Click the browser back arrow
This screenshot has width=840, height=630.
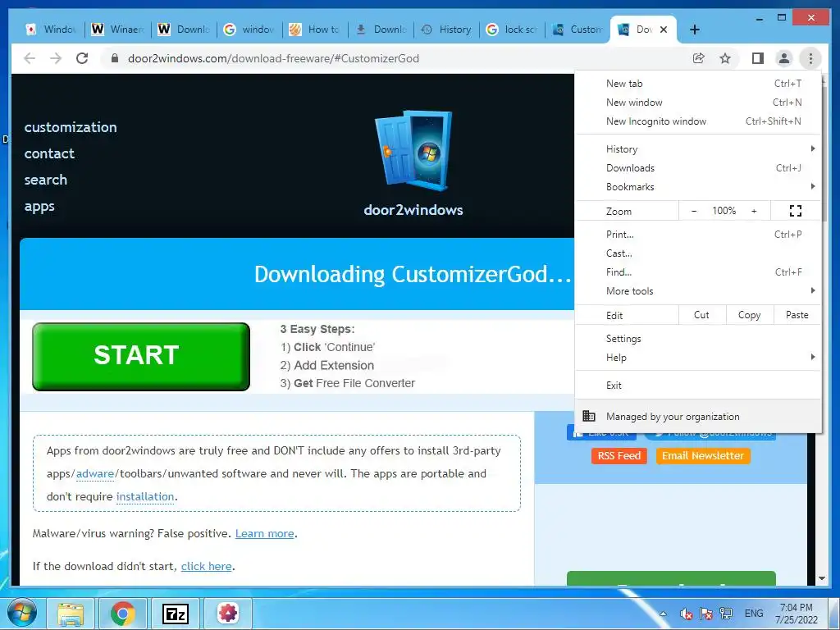point(30,58)
